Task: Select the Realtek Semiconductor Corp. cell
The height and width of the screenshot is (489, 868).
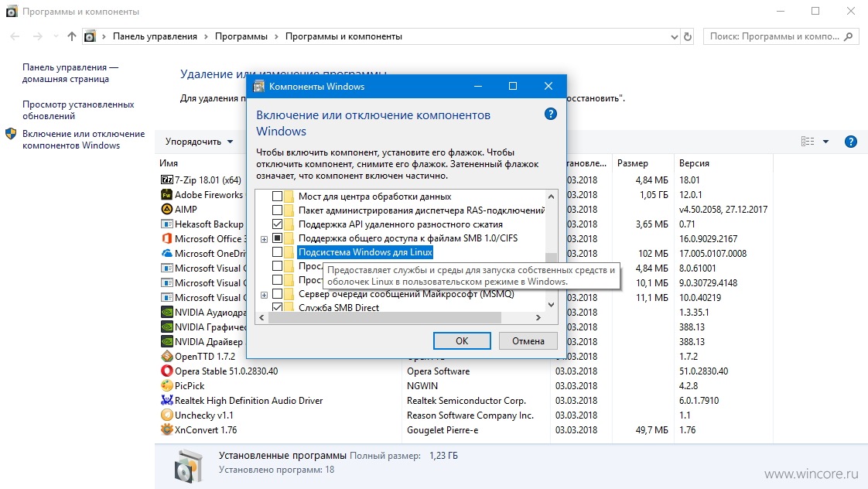Action: pyautogui.click(x=466, y=400)
